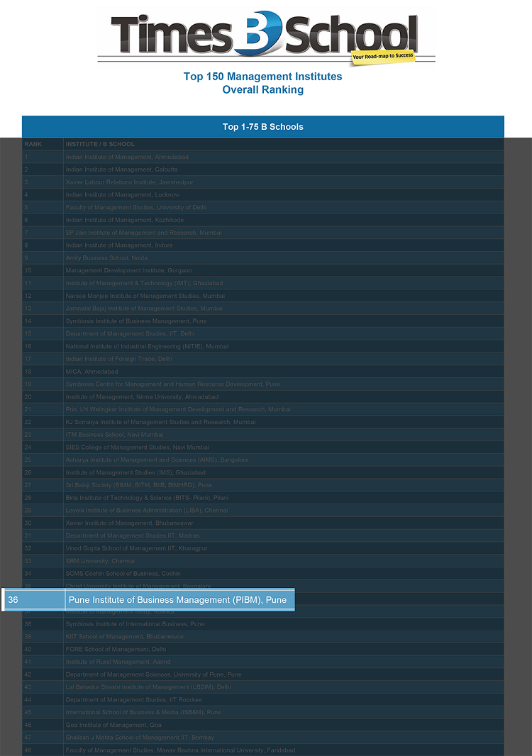
Task: Select SRM University, Chennai row
Action: (x=263, y=561)
